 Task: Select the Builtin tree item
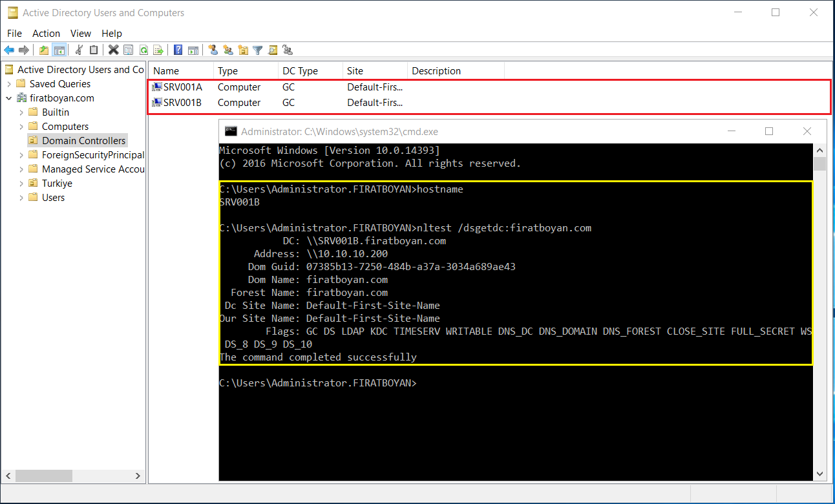coord(56,112)
